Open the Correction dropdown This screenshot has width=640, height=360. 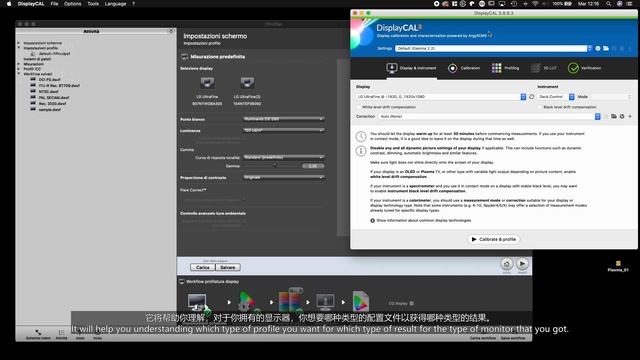tap(489, 116)
